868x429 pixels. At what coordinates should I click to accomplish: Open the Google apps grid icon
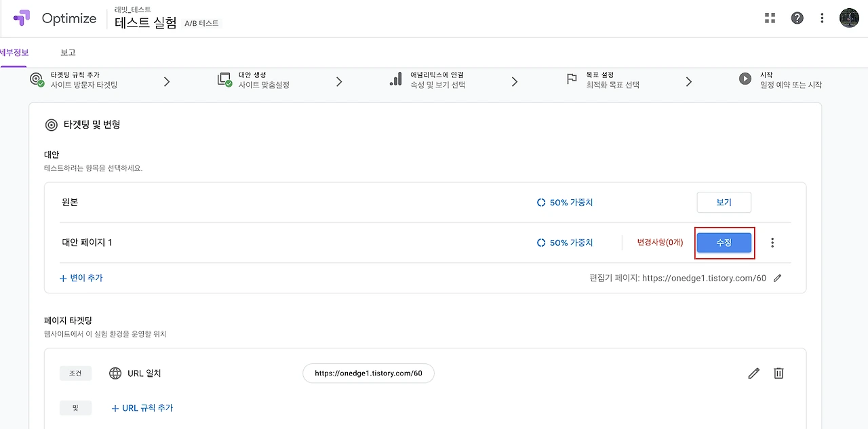770,18
